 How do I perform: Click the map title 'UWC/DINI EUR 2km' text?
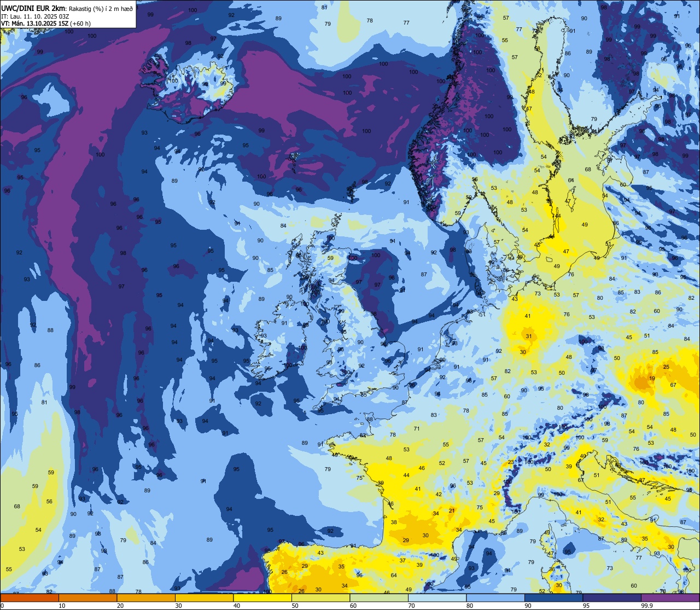coord(32,8)
